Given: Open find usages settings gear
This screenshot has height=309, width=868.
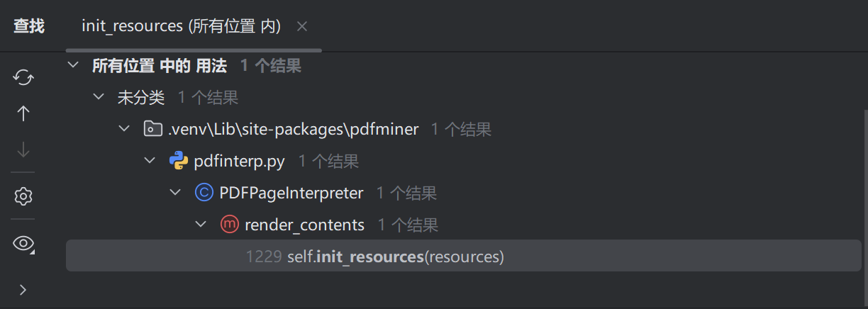Looking at the screenshot, I should pyautogui.click(x=23, y=196).
